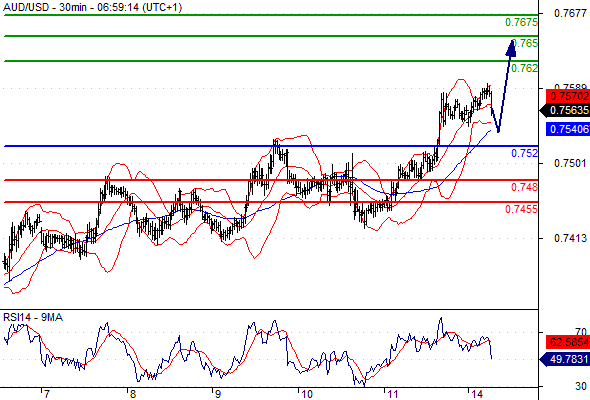Click the RSI14 - 9MA indicator label
This screenshot has width=590, height=400.
pos(33,318)
